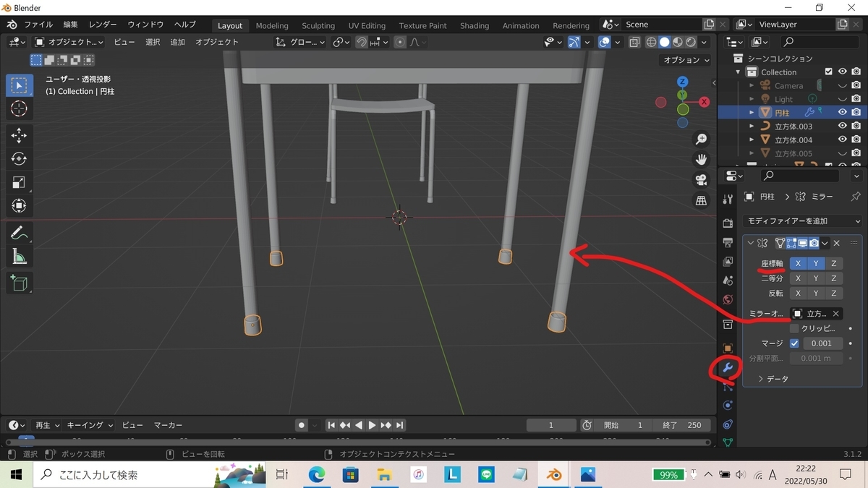This screenshot has height=488, width=868.
Task: Expand the データ section in mirror modifier
Action: point(773,379)
